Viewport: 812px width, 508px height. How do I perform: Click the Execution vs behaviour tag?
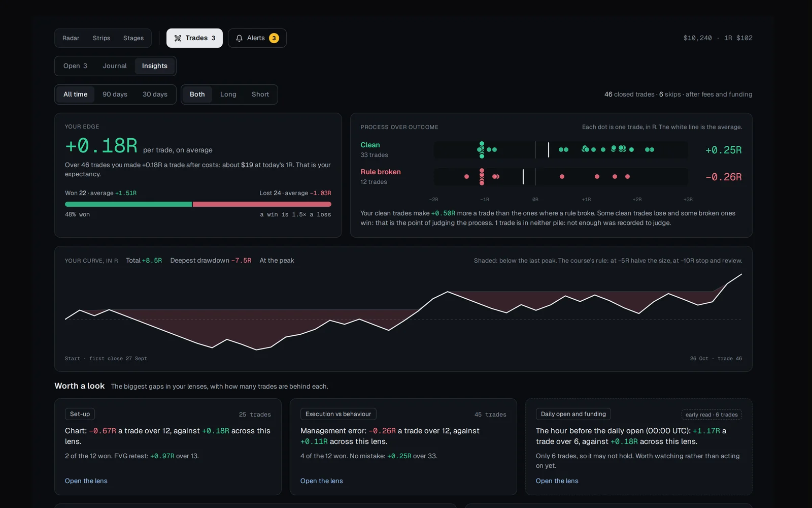click(x=338, y=414)
